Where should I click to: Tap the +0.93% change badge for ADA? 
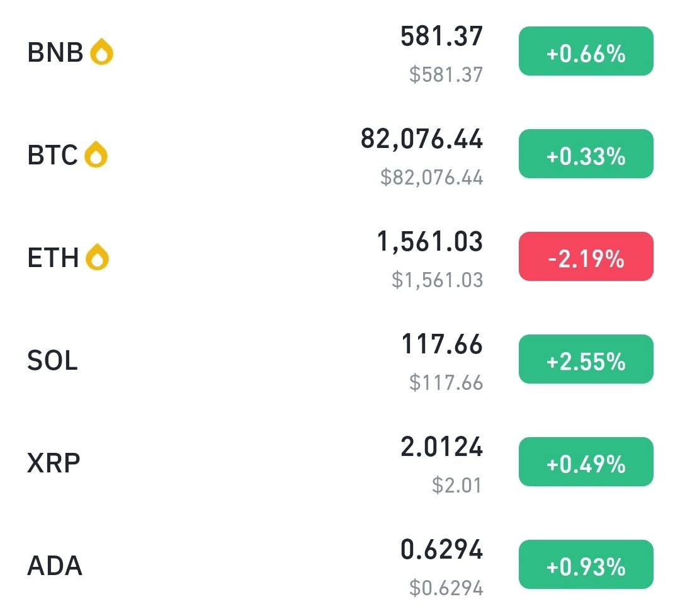586,564
